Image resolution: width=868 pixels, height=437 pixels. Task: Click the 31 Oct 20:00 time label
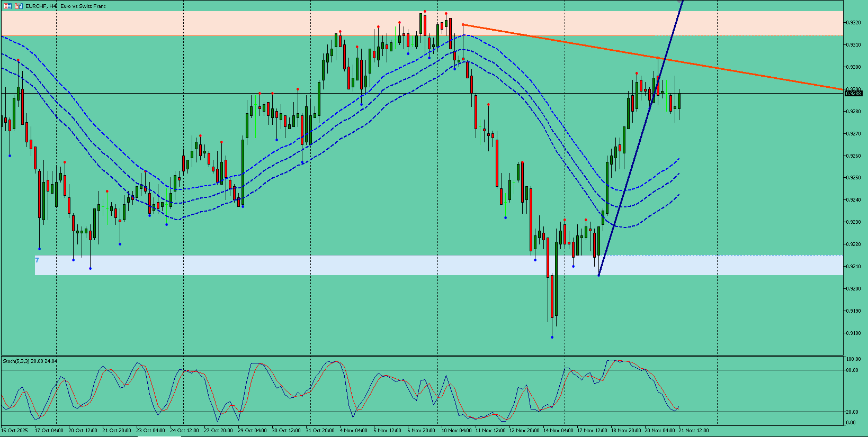pyautogui.click(x=320, y=431)
